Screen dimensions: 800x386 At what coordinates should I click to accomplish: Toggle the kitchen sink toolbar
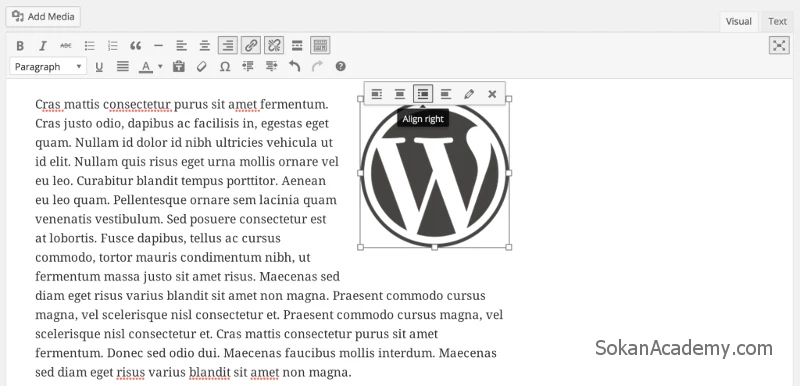point(320,45)
